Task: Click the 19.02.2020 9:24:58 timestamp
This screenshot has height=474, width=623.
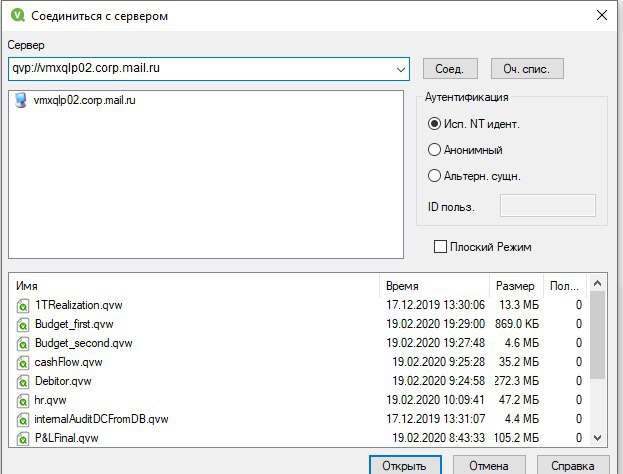Action: click(439, 381)
